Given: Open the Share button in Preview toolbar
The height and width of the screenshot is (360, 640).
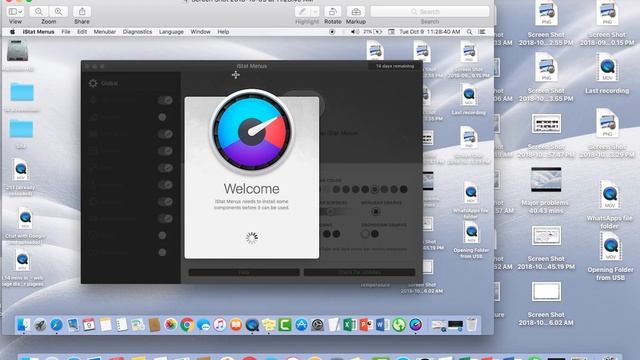Looking at the screenshot, I should (82, 12).
